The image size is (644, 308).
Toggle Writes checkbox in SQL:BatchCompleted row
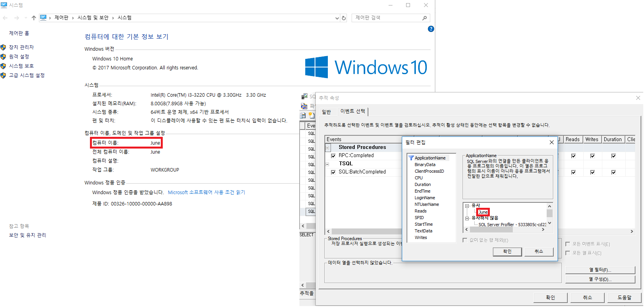(x=592, y=172)
